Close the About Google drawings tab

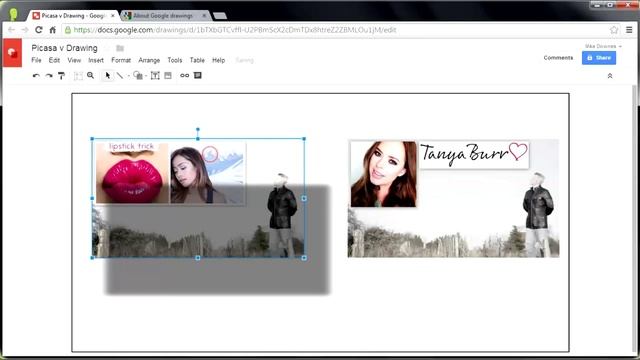coord(204,16)
